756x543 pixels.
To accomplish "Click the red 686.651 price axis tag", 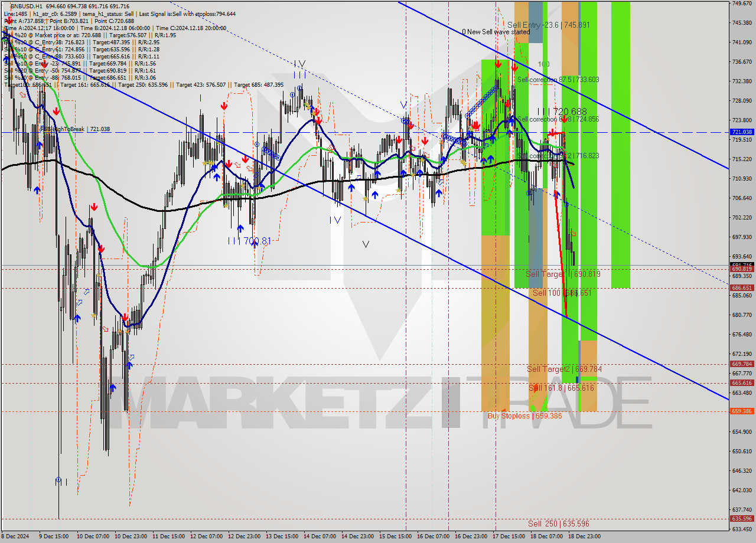I will (742, 288).
